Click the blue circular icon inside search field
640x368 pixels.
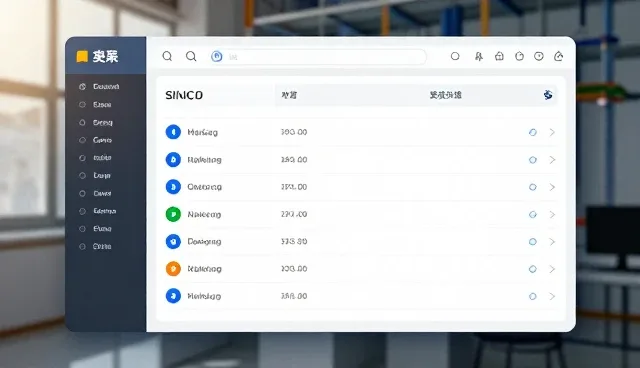coord(217,56)
